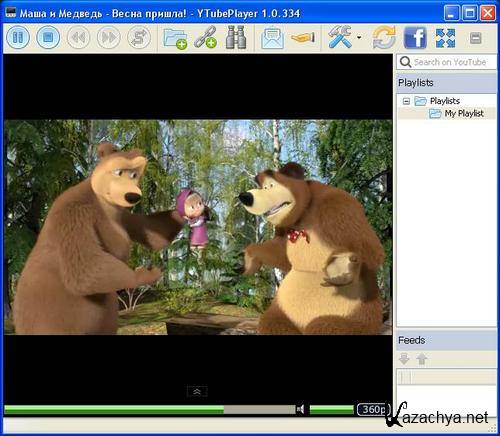Close the YTubePlayer window

(488, 13)
